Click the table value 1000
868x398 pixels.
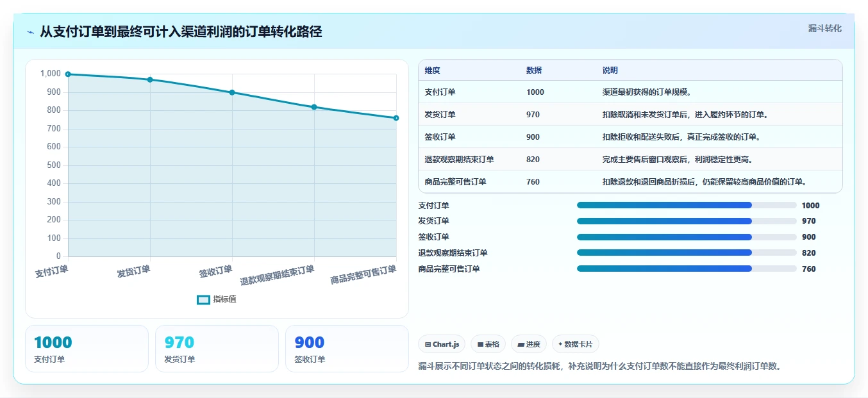point(535,92)
